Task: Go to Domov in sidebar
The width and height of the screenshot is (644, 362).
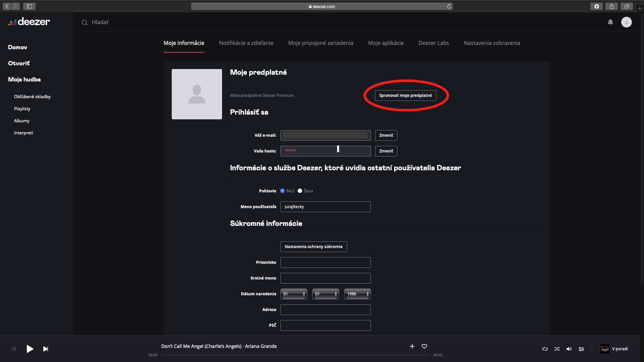Action: (x=17, y=47)
